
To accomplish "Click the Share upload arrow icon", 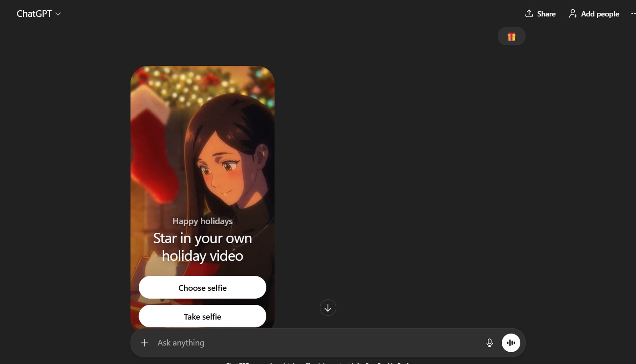I will click(x=529, y=14).
